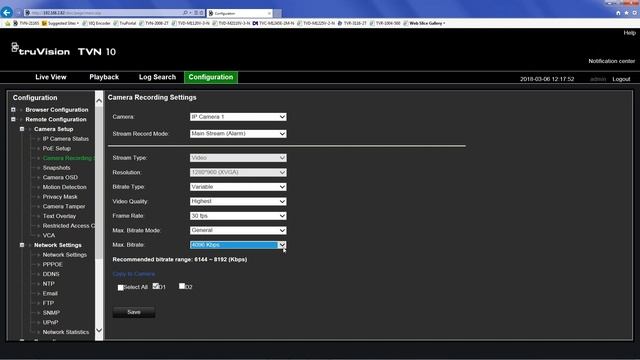Open Text Overlay settings
Screen dimensions: 640x360
(x=59, y=216)
